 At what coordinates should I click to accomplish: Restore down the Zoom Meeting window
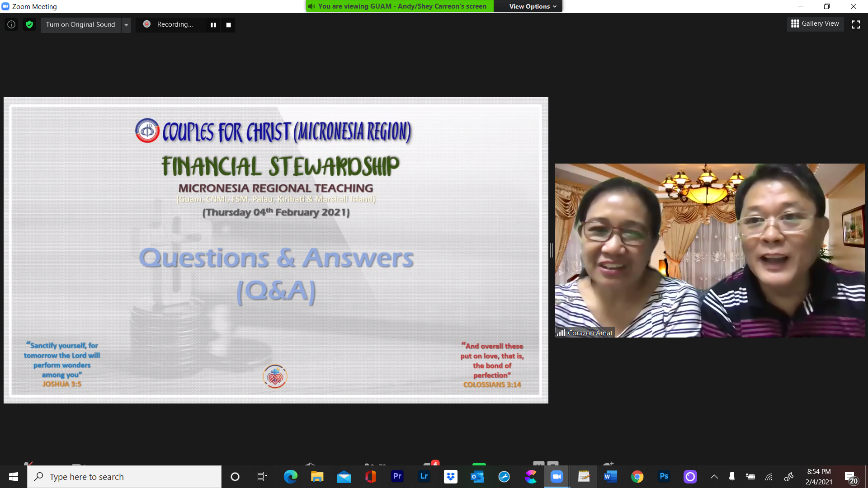[x=827, y=6]
